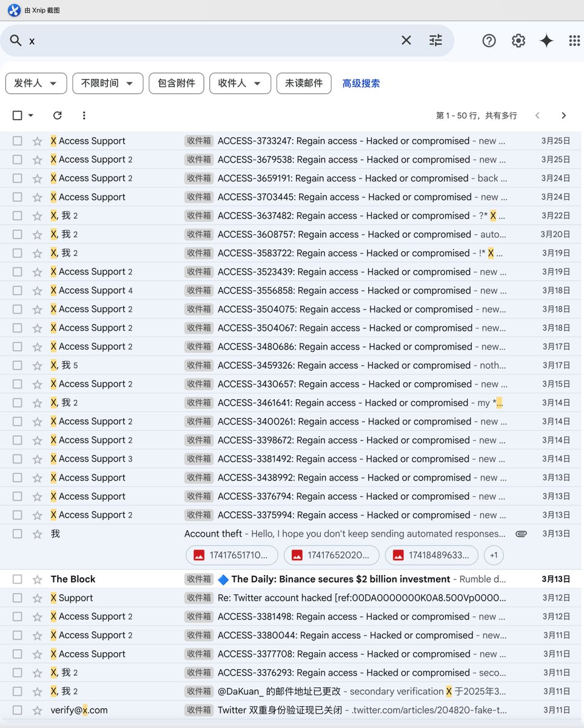The image size is (584, 728).
Task: Select The Block email checkbox
Action: coord(18,579)
